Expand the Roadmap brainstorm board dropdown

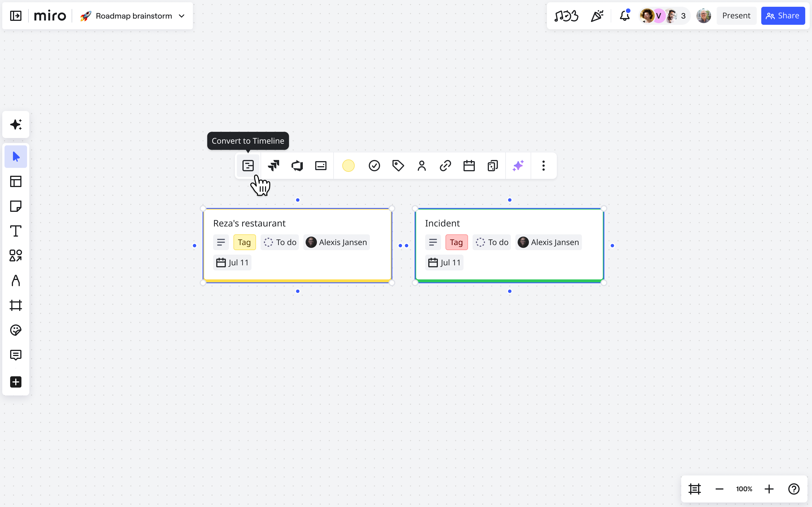182,16
